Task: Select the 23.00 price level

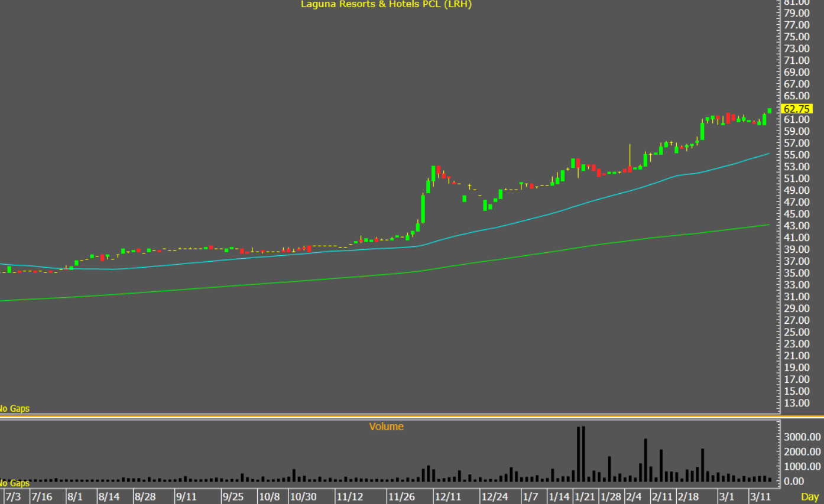Action: pos(796,344)
